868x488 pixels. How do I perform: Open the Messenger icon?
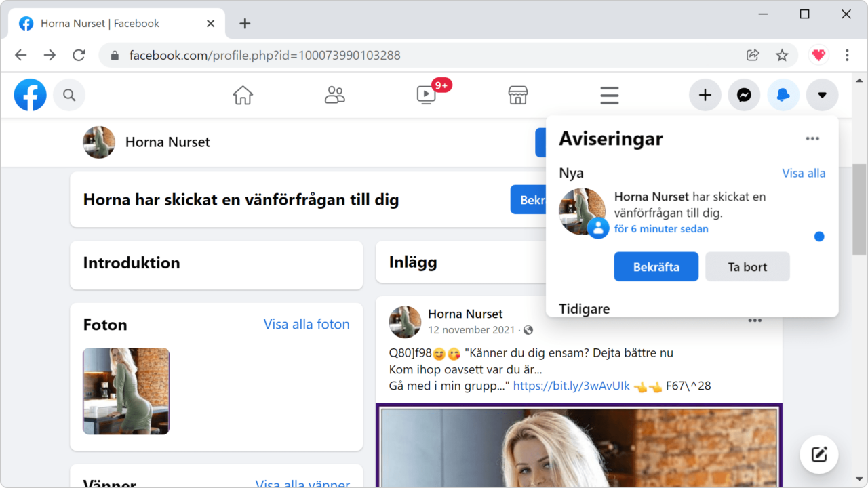click(744, 96)
